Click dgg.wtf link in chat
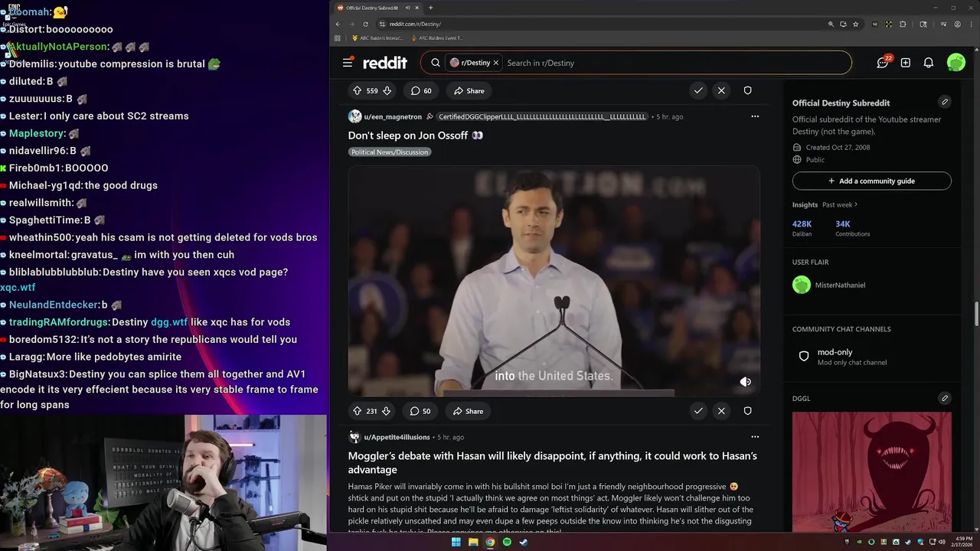Image resolution: width=980 pixels, height=551 pixels. (x=169, y=322)
